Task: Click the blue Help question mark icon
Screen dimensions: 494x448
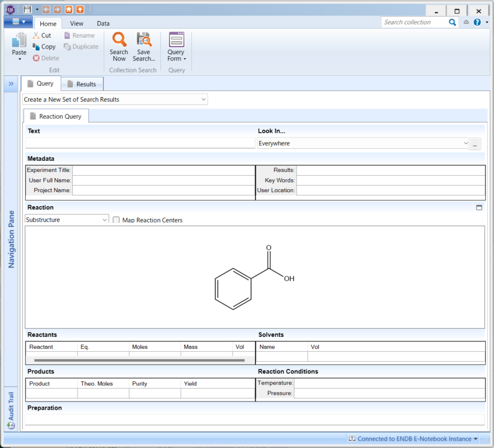Action: pyautogui.click(x=477, y=22)
